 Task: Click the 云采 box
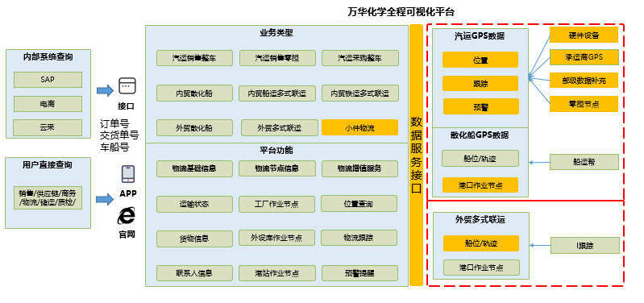pos(48,127)
